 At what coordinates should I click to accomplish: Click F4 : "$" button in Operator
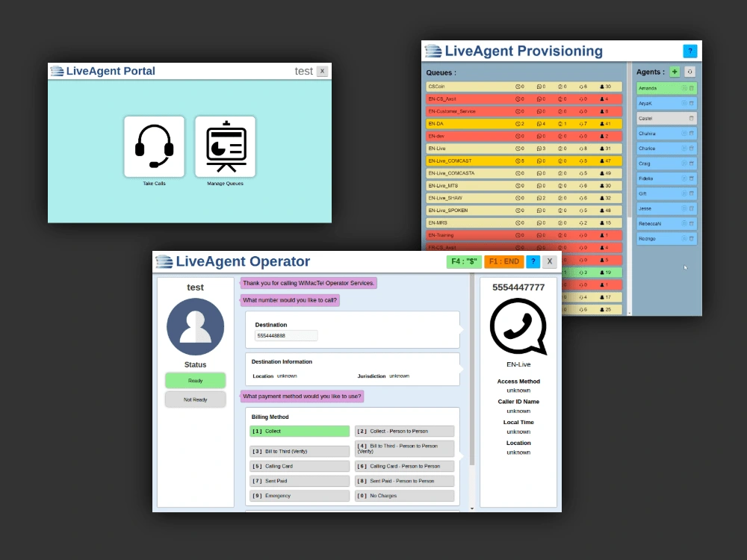coord(464,261)
